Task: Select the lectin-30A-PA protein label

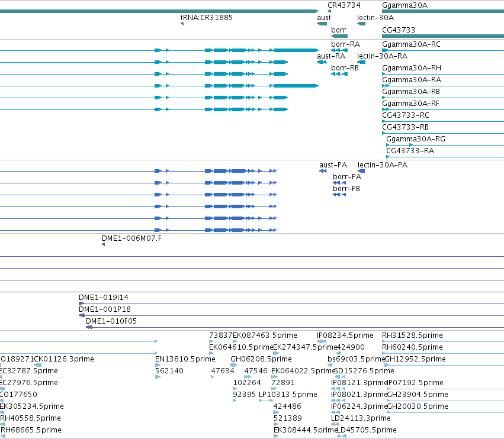Action: click(x=382, y=165)
